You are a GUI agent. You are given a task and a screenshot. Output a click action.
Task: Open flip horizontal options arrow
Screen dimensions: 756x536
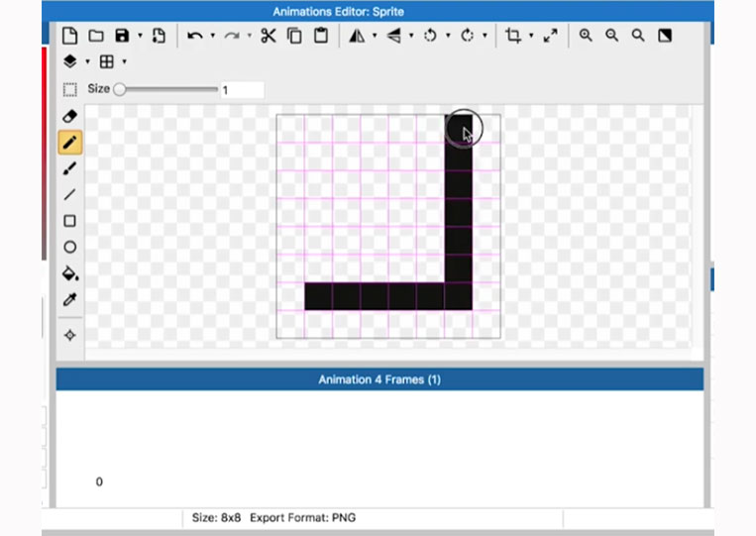pyautogui.click(x=375, y=36)
